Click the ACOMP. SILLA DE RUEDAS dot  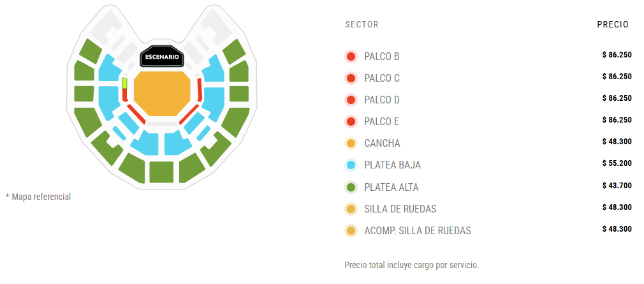[351, 230]
